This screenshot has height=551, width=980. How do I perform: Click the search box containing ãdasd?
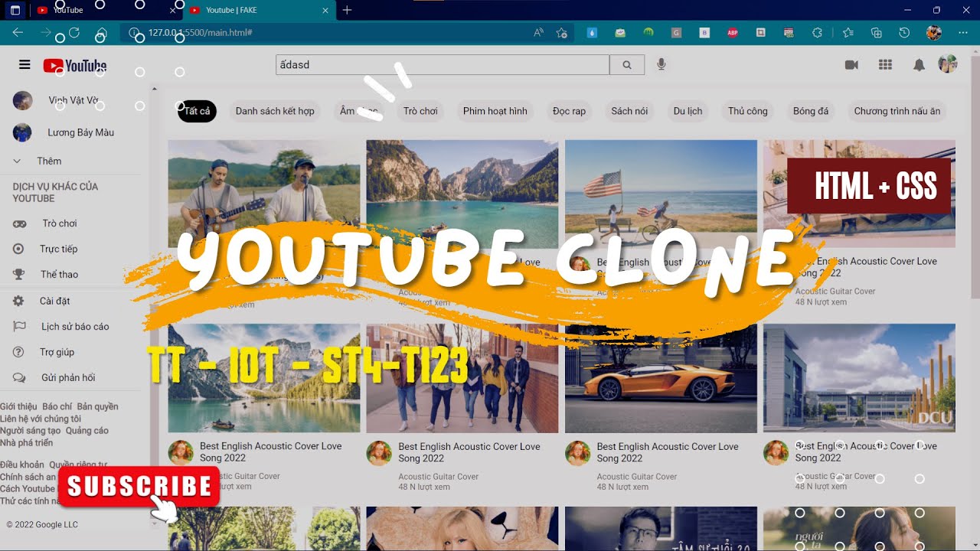443,65
